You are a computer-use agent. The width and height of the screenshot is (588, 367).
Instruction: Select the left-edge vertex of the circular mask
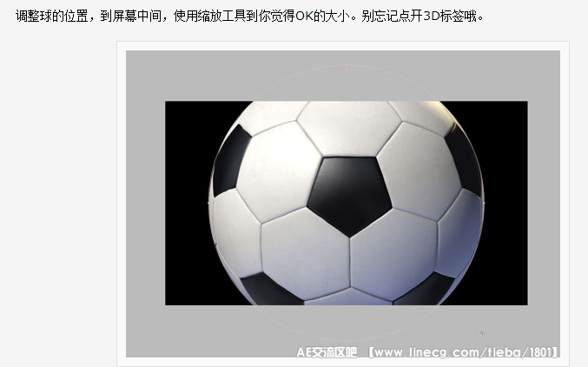[208, 203]
